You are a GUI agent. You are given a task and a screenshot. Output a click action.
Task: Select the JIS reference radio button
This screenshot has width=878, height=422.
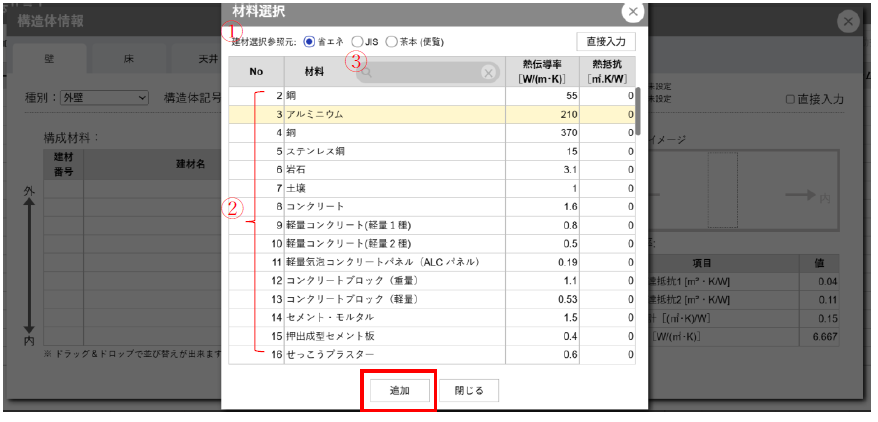(x=357, y=42)
